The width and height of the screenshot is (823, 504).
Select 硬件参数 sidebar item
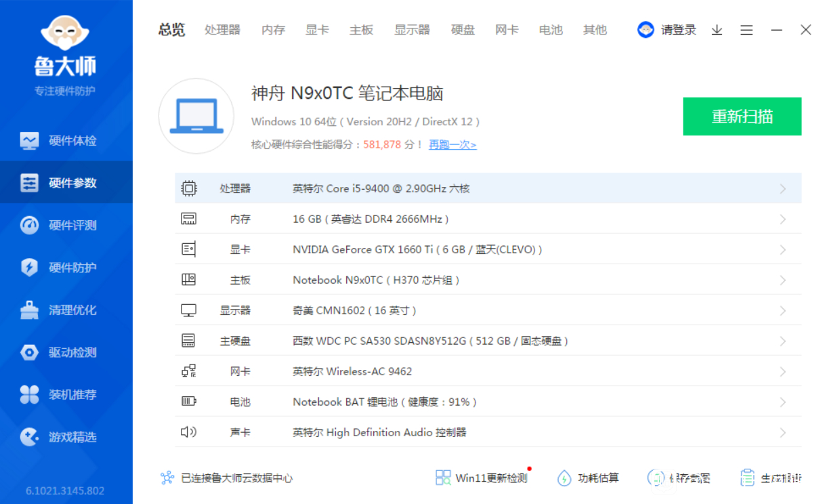pos(66,183)
